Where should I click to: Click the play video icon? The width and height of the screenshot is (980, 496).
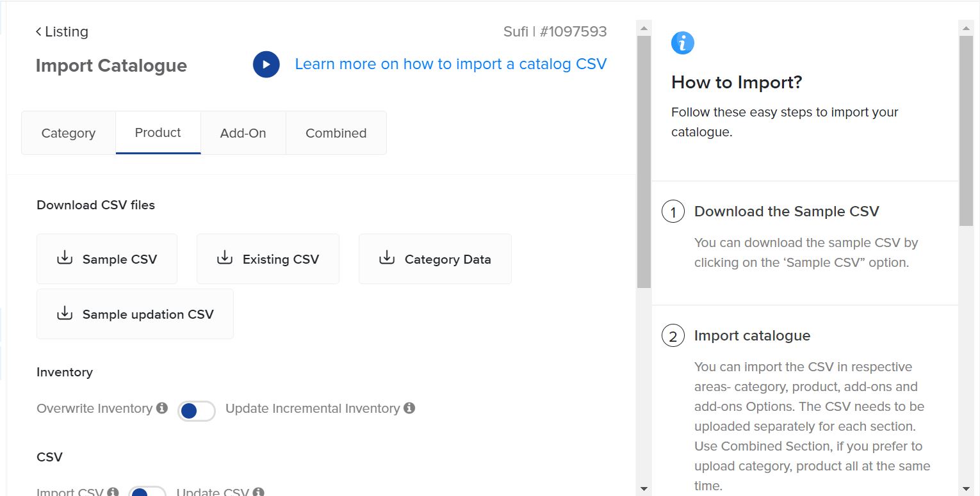pos(266,65)
